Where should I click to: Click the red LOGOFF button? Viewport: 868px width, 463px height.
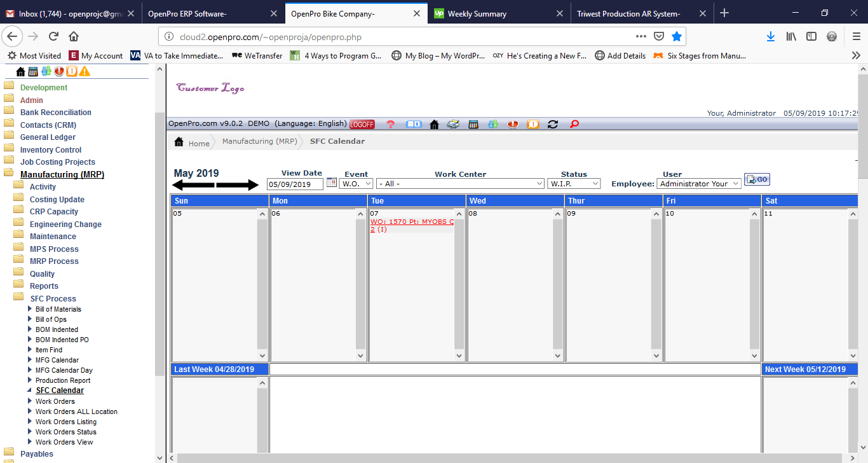[362, 125]
